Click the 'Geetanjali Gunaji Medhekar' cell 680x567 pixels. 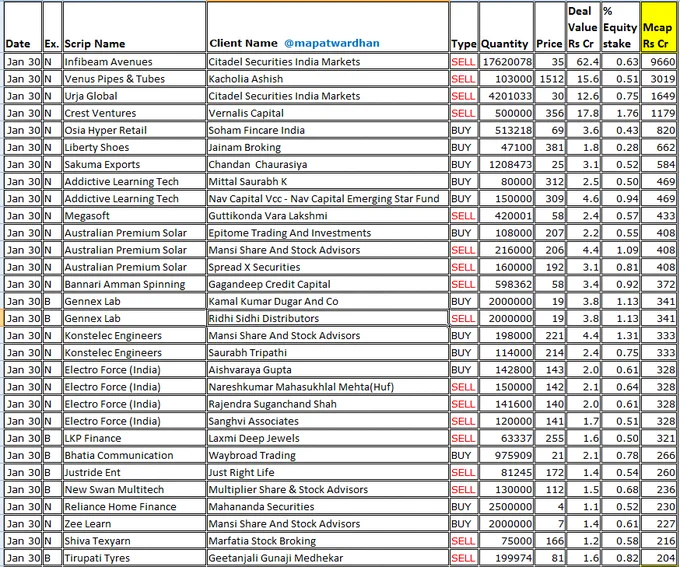click(328, 558)
